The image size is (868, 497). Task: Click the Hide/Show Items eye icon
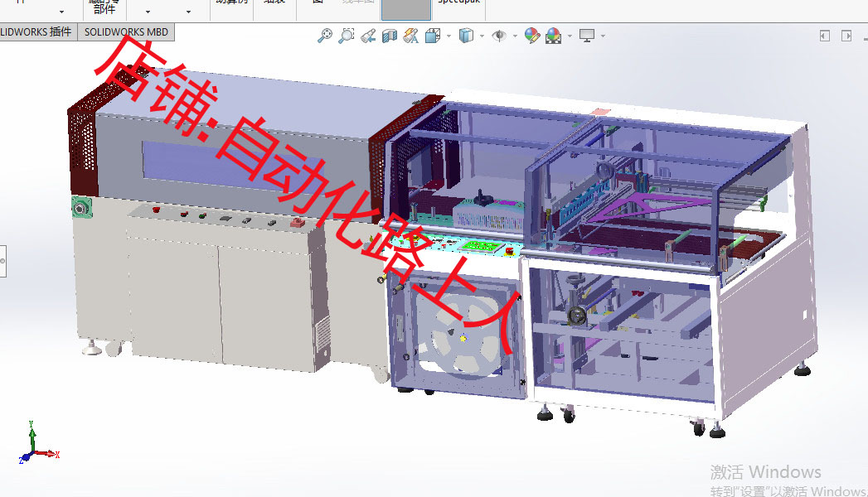pyautogui.click(x=499, y=36)
